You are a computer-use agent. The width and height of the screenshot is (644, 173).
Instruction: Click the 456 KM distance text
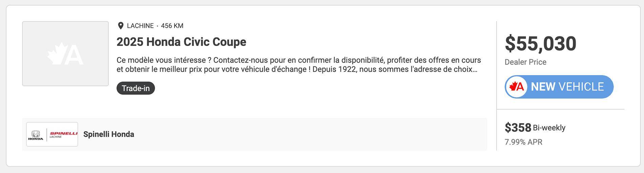[172, 26]
